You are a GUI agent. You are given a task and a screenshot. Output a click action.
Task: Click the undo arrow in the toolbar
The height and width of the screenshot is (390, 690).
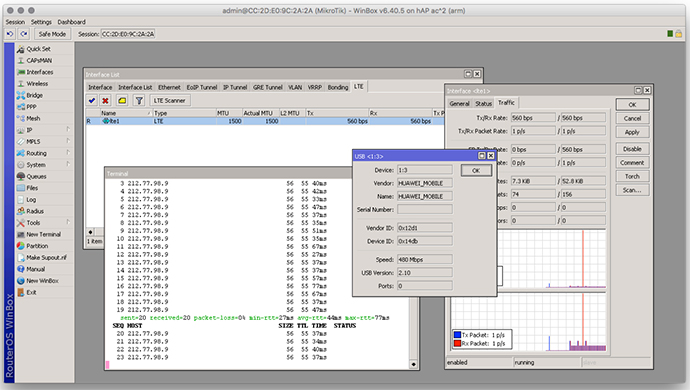10,34
